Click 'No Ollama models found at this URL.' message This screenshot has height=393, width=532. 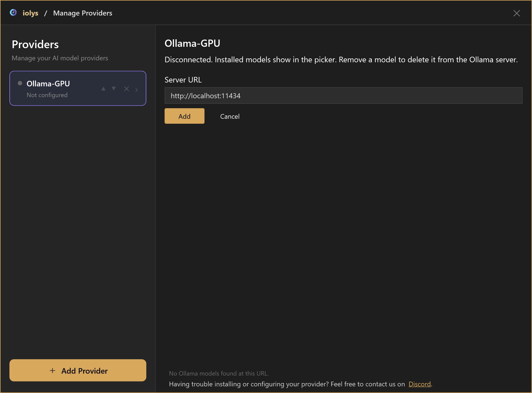coord(219,373)
